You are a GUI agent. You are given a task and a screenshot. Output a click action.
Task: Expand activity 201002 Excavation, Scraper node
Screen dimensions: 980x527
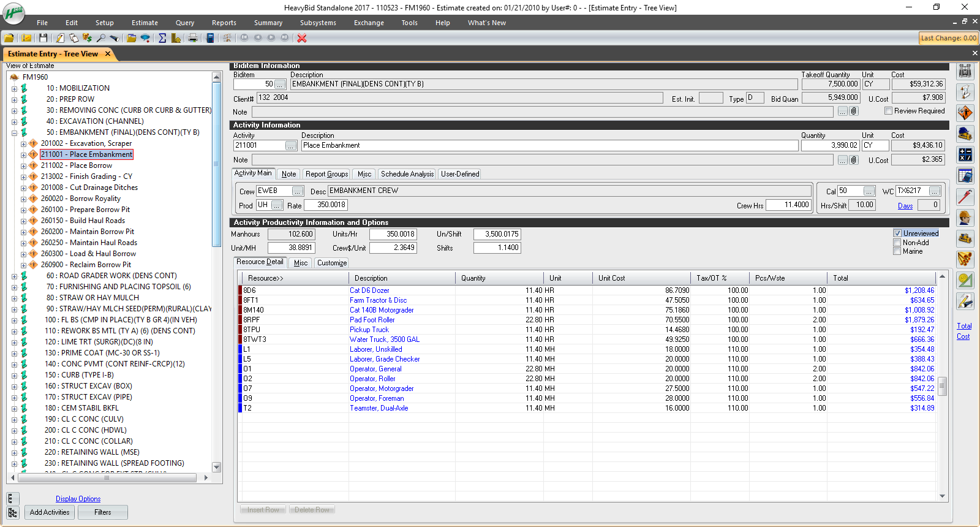(x=24, y=144)
